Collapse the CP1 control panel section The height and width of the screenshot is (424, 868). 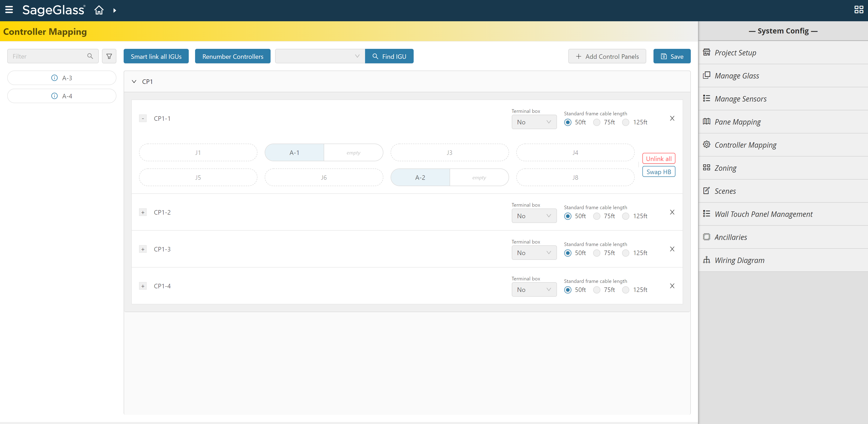[134, 82]
